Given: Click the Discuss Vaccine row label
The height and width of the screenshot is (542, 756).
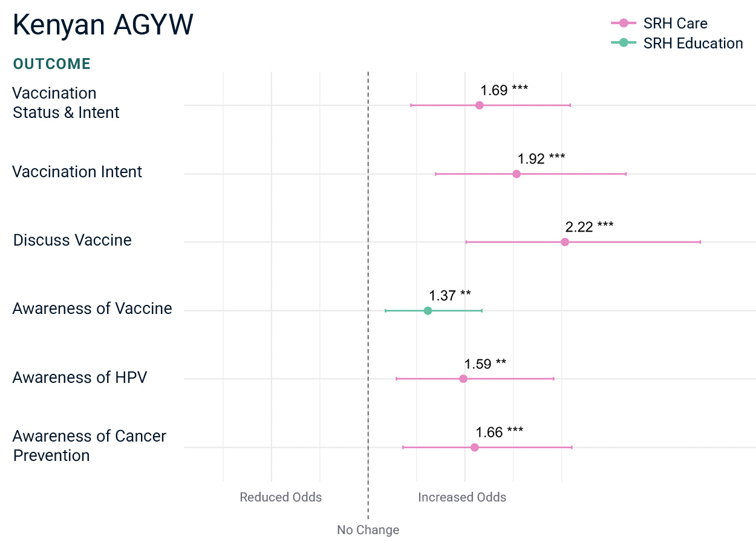Looking at the screenshot, I should pos(73,240).
